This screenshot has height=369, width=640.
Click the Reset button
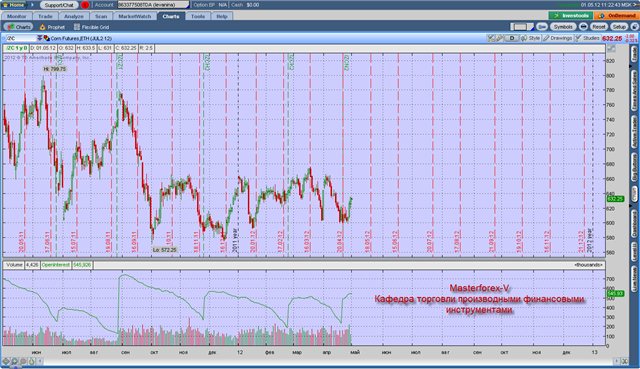point(599,27)
